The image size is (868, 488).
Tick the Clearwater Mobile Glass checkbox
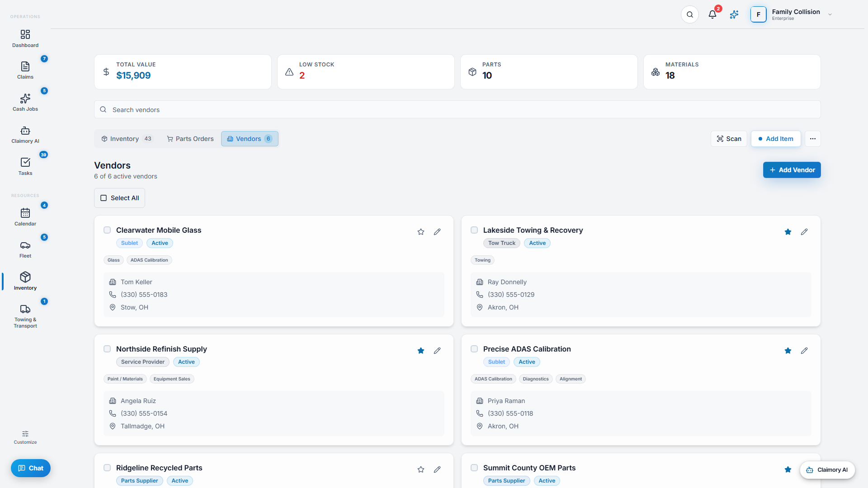click(107, 230)
